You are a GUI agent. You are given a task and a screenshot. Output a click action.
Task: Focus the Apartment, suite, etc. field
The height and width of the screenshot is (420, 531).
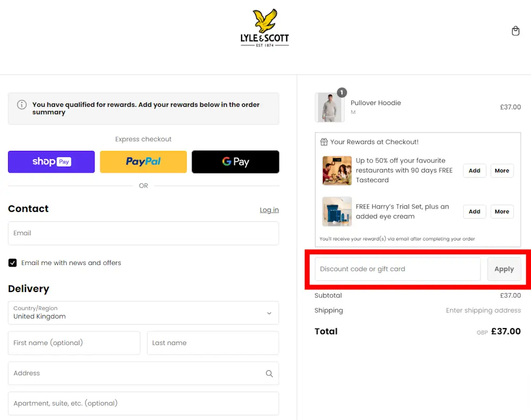[143, 404]
